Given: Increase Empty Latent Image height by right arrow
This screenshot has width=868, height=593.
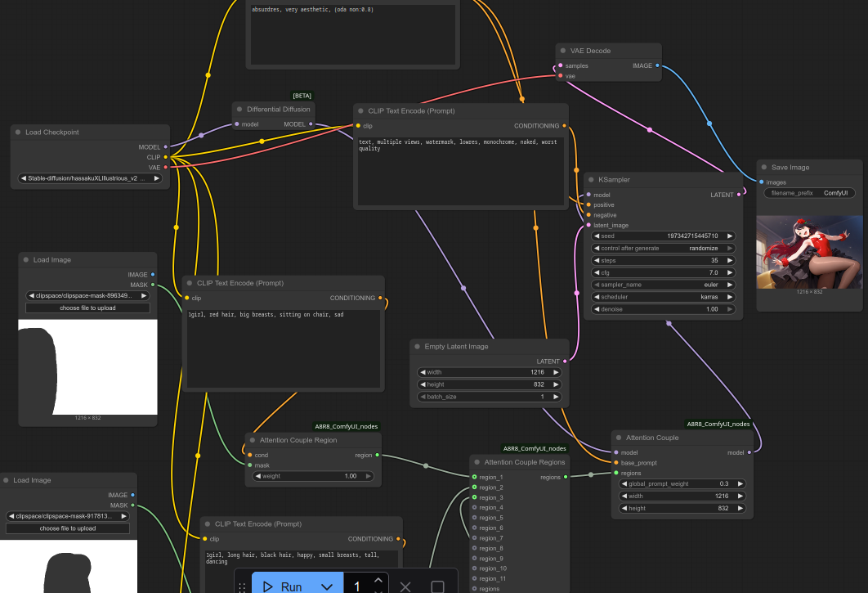Looking at the screenshot, I should coord(556,384).
